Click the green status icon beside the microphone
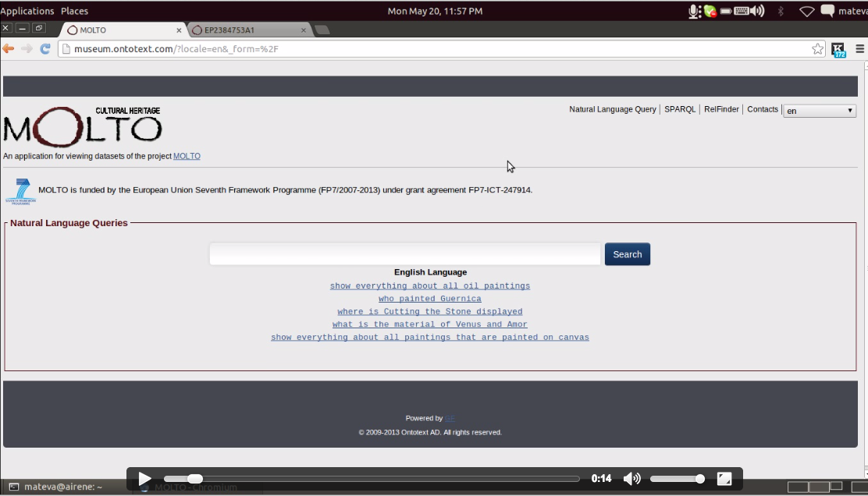The image size is (868, 496). pyautogui.click(x=710, y=11)
